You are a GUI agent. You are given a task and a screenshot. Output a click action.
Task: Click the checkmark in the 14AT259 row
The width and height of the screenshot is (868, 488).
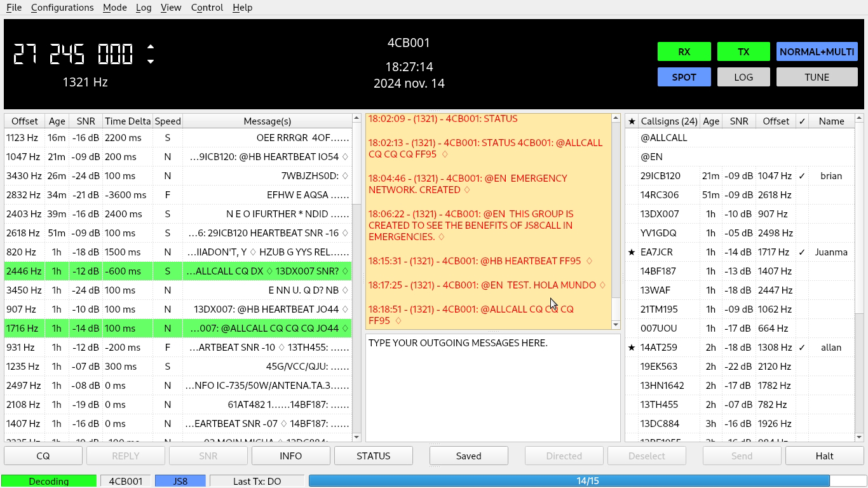pos(802,348)
